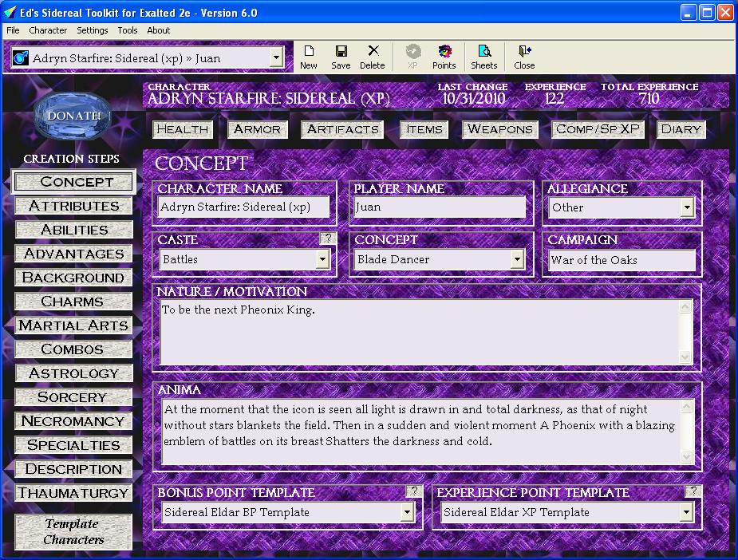Save the character with the Save icon

(x=341, y=57)
